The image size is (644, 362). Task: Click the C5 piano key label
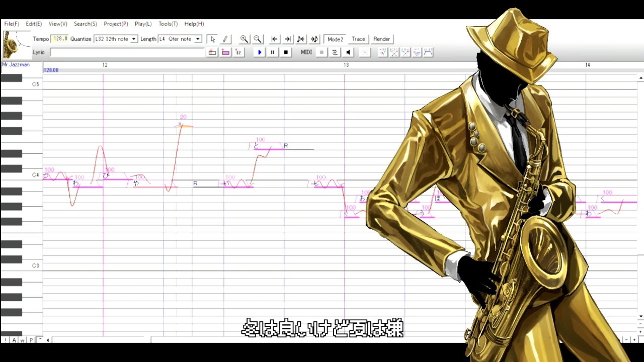pos(35,84)
